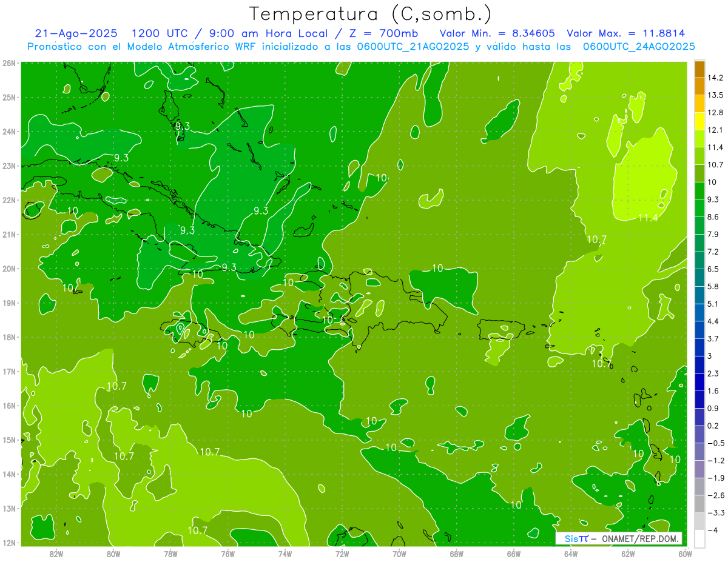Pick the yellow swatch between 12.8 and 12.1
Image resolution: width=728 pixels, height=562 pixels.
tap(699, 121)
